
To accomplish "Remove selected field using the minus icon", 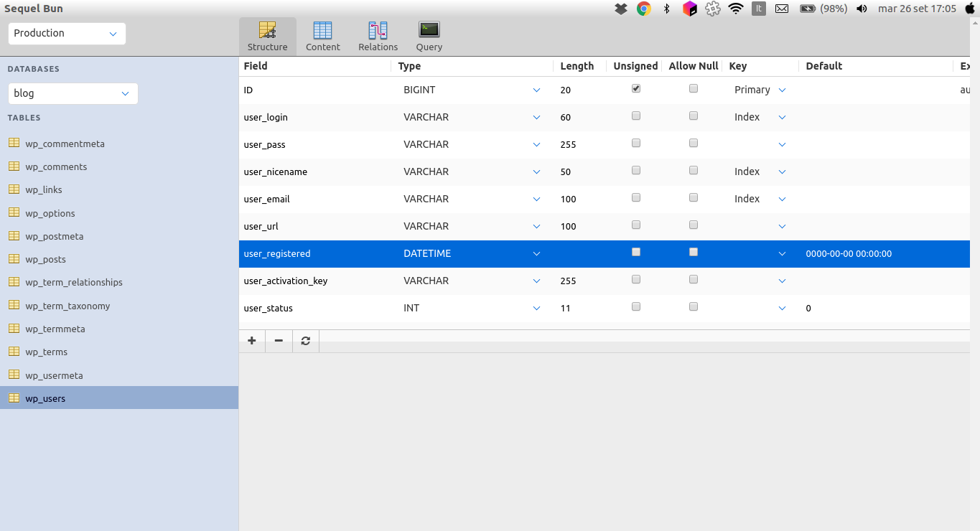I will tap(279, 341).
